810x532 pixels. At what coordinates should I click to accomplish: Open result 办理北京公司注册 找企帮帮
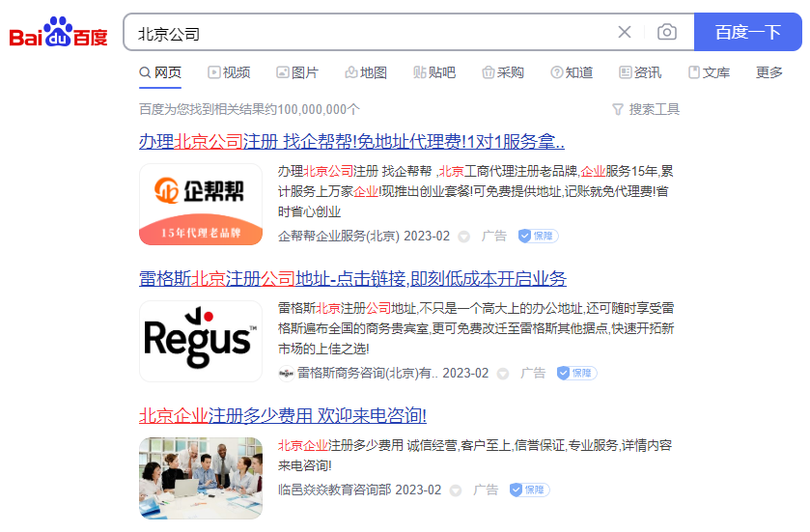click(x=351, y=142)
